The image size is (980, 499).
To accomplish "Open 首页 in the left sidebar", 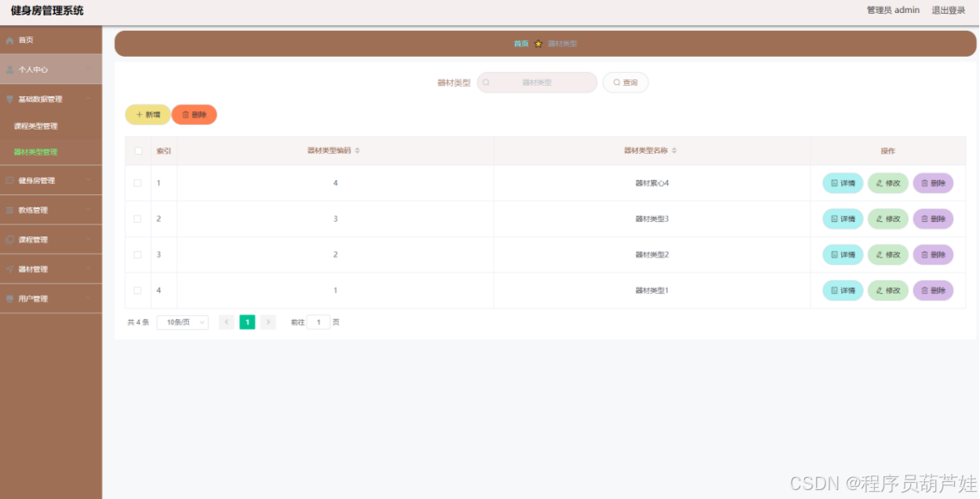I will coord(50,40).
